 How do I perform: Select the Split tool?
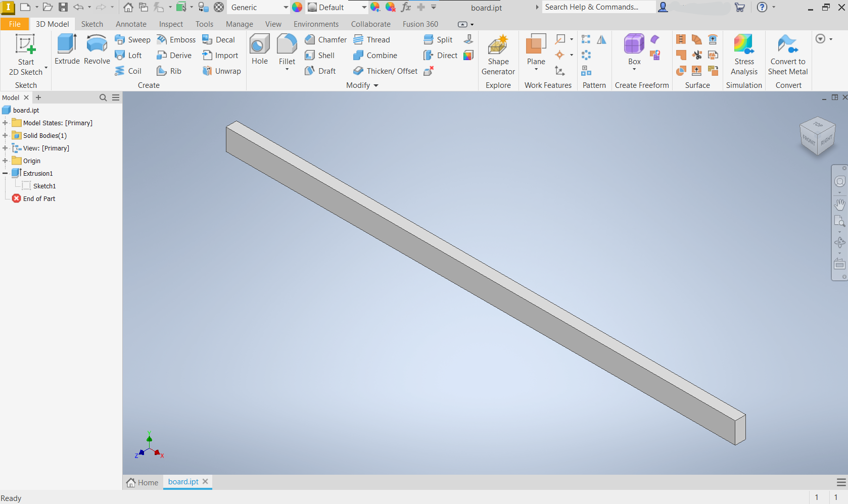point(438,40)
